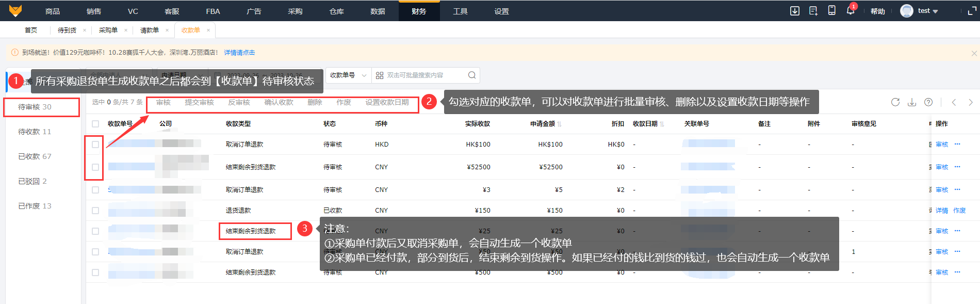Expand the 收款单号 search type dropdown
Screen dimensions: 980x304
[x=348, y=75]
